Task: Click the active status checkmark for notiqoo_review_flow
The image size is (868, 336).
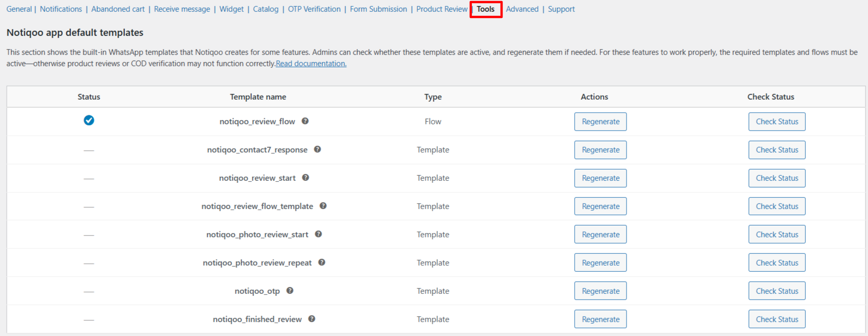Action: click(89, 120)
